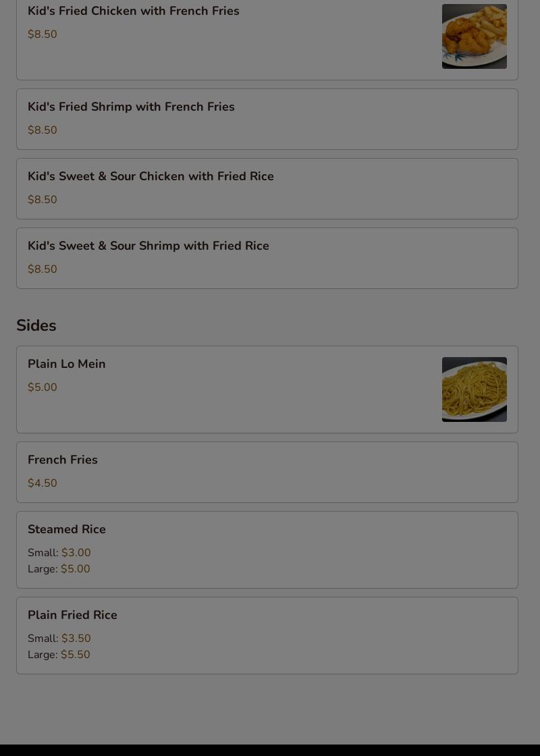Select Kid's Fried Shrimp with French Fries
The width and height of the screenshot is (540, 756).
click(131, 107)
